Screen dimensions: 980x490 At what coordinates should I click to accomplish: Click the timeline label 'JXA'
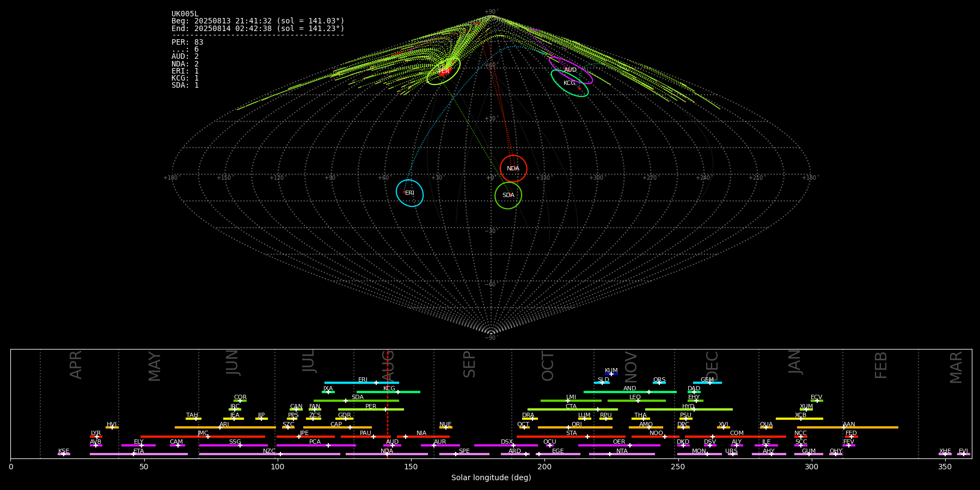[328, 389]
